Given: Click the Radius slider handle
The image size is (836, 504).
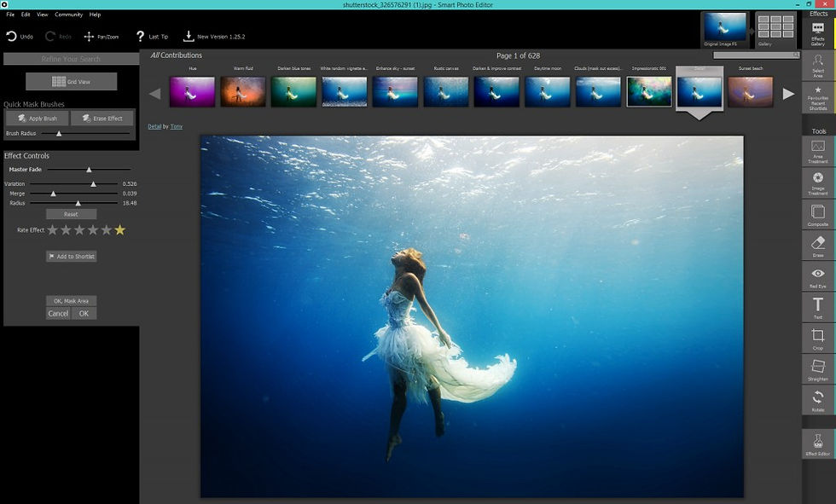Looking at the screenshot, I should click(x=78, y=203).
